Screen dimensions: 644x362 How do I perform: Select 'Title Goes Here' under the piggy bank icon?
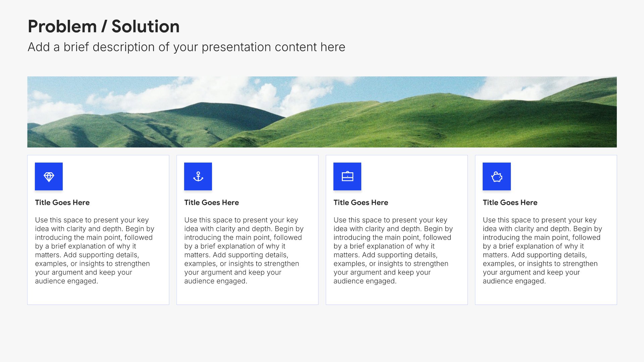(510, 202)
